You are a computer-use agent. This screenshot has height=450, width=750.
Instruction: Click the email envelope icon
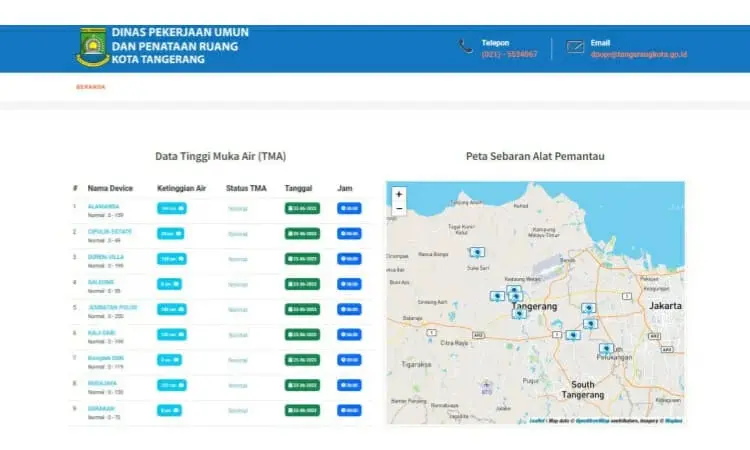click(x=575, y=47)
